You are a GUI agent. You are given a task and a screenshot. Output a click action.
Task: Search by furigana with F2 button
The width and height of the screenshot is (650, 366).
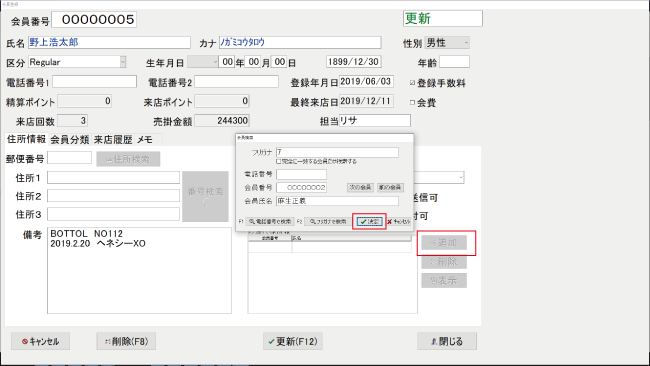(328, 222)
